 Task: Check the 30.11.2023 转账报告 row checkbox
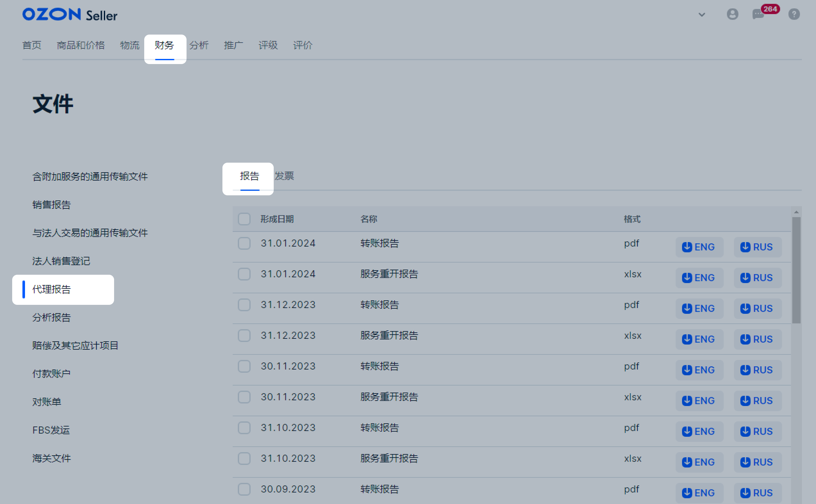click(x=244, y=366)
